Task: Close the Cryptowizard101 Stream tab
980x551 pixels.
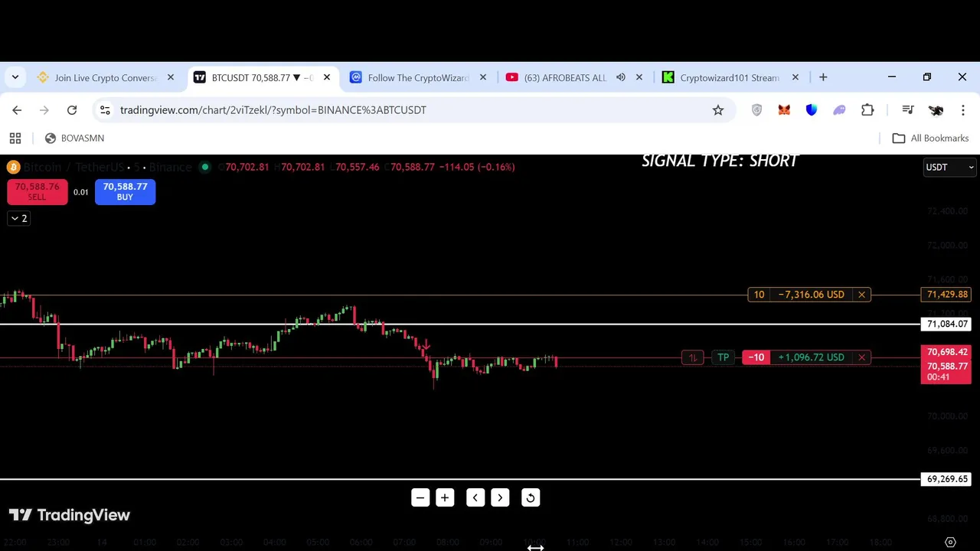Action: (795, 77)
